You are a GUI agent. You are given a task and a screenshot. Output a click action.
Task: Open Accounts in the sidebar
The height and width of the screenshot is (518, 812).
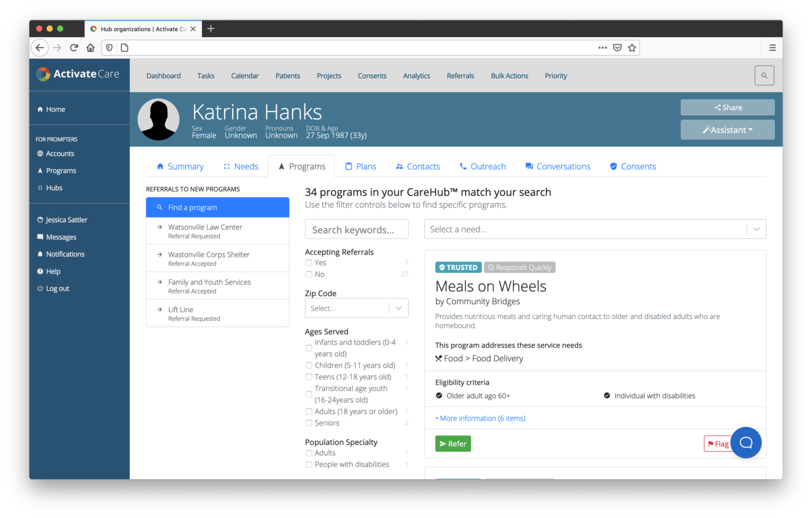pyautogui.click(x=56, y=154)
